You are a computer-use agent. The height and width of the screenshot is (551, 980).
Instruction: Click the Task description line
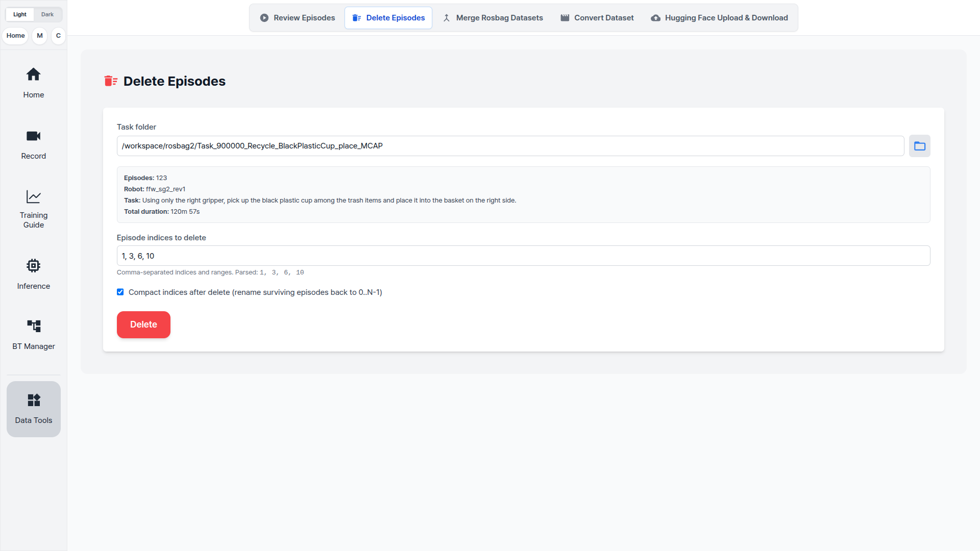point(320,201)
